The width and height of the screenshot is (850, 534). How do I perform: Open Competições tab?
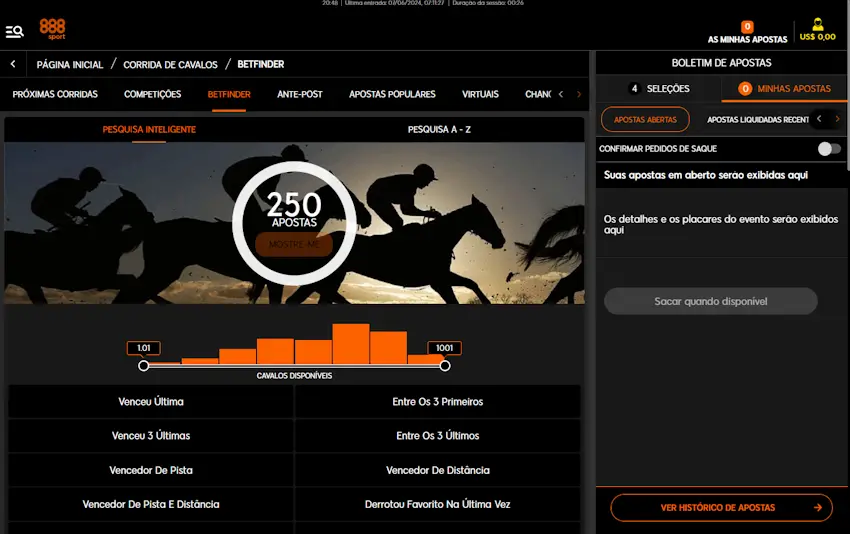click(152, 94)
